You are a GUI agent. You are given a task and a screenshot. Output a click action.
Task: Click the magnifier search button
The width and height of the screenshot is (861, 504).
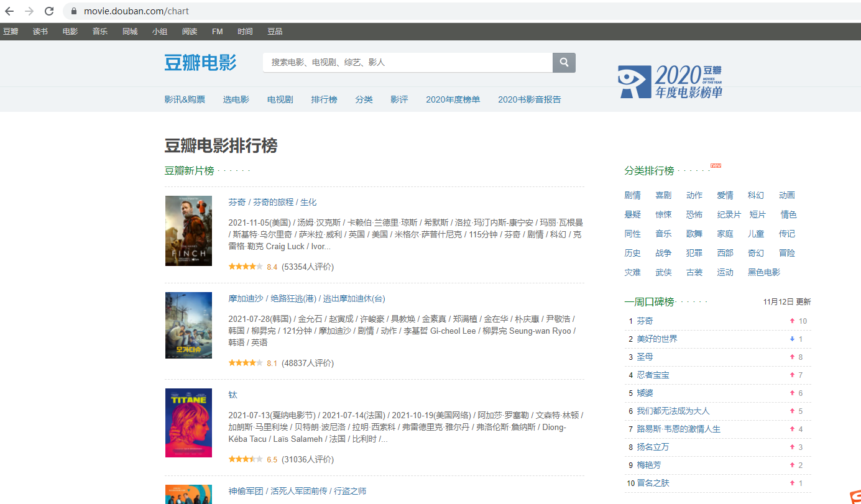(564, 62)
